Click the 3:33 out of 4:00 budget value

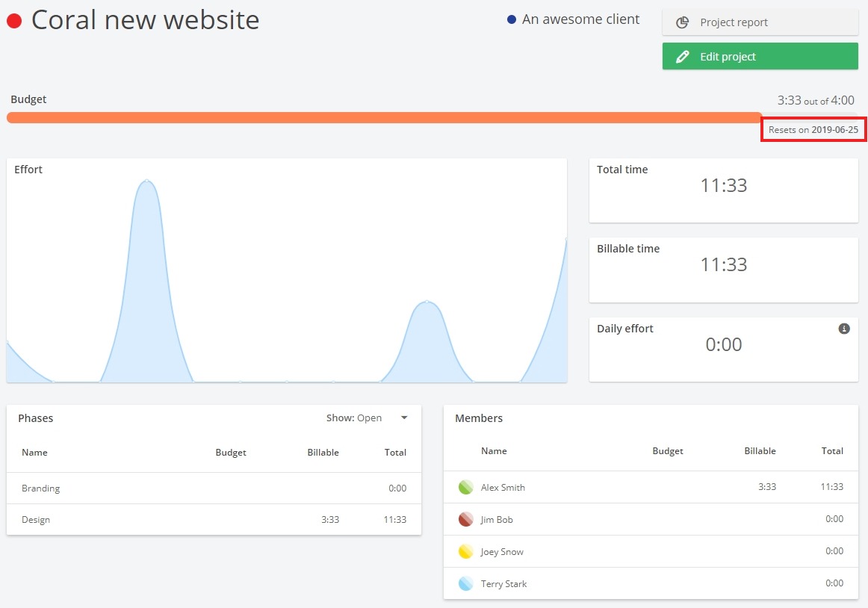point(816,100)
